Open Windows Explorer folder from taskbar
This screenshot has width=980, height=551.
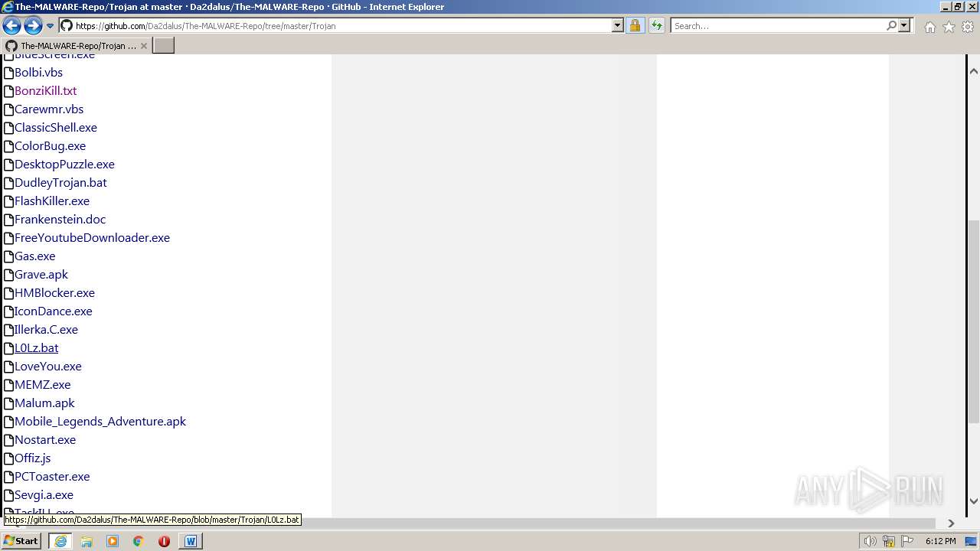[87, 541]
